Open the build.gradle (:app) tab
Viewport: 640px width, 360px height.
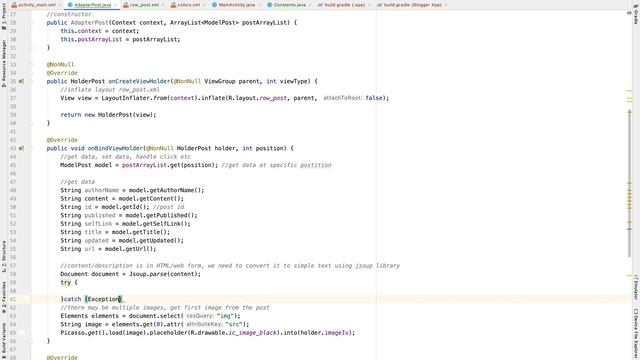(344, 5)
